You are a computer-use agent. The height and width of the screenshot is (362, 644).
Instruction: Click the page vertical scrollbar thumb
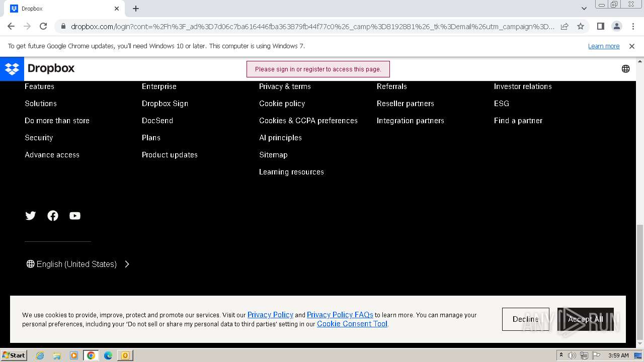[x=639, y=283]
